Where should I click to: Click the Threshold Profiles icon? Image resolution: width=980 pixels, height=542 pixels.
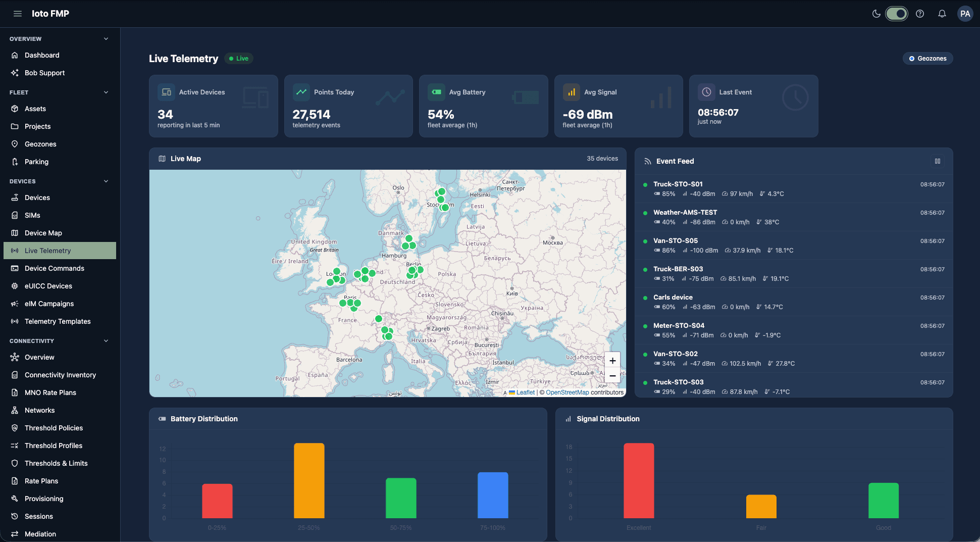tap(15, 446)
